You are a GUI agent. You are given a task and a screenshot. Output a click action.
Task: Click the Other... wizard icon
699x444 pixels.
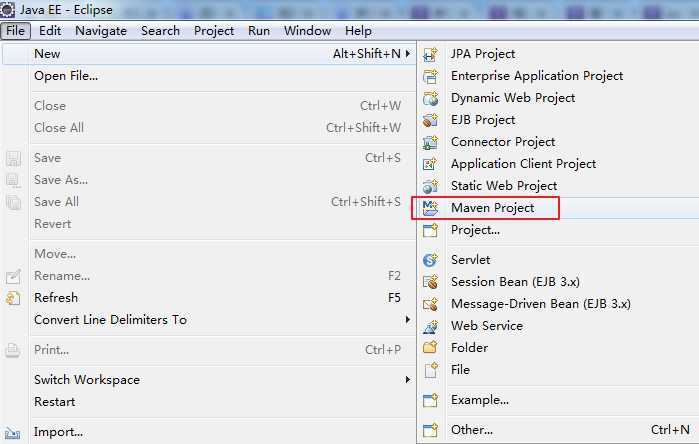click(431, 430)
